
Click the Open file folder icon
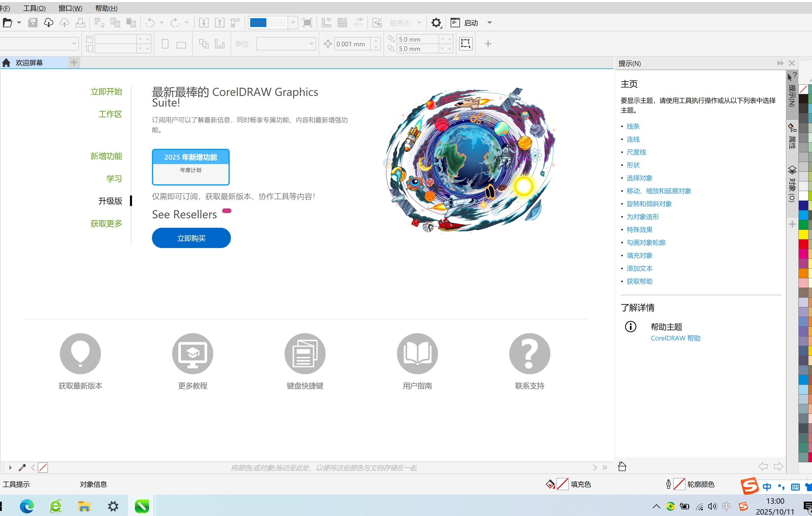pyautogui.click(x=7, y=23)
